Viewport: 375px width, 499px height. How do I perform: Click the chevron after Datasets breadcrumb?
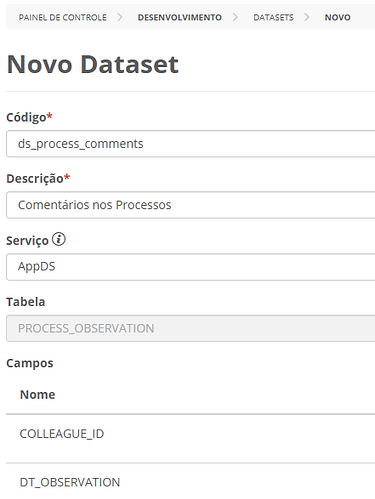coord(307,17)
